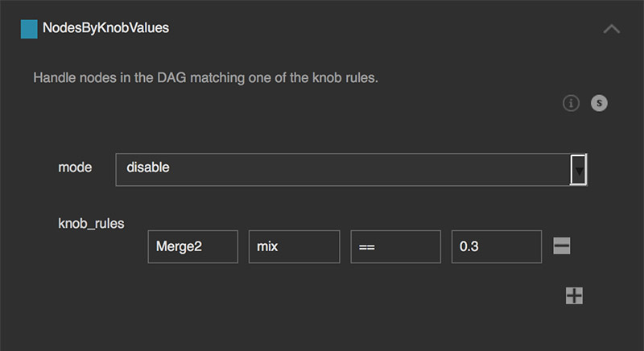
Task: Click the circular S icon
Action: click(599, 103)
